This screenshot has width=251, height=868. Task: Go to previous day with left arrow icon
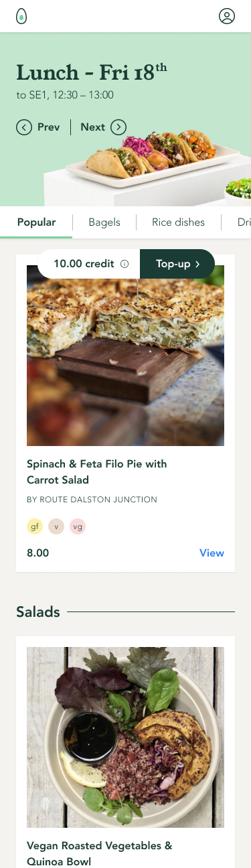(x=24, y=127)
